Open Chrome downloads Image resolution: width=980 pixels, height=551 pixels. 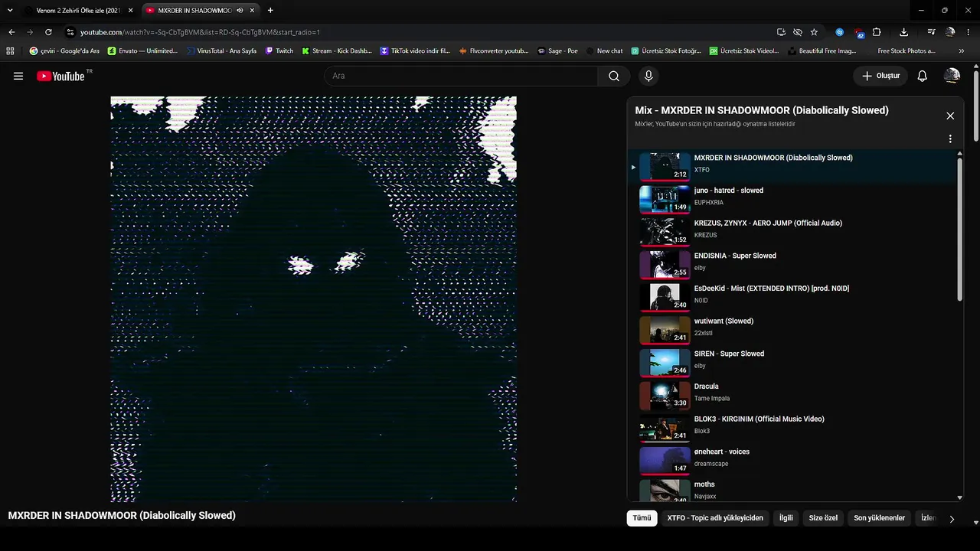pyautogui.click(x=904, y=32)
